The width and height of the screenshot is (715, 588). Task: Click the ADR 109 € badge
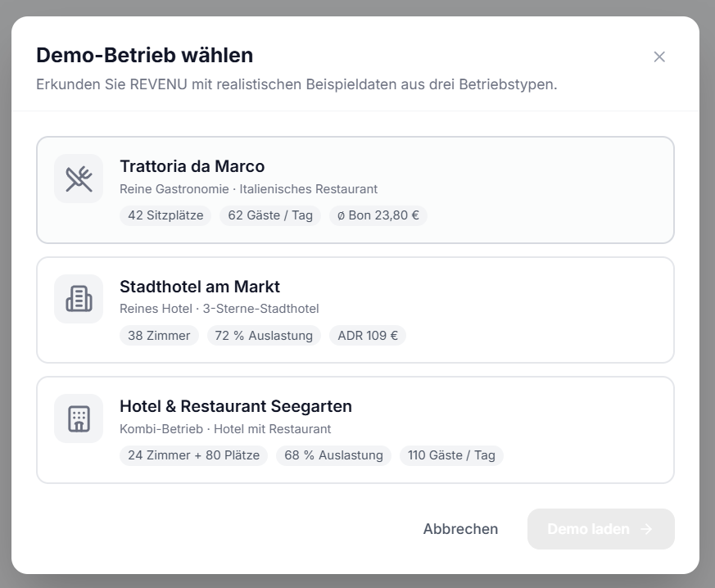(367, 335)
